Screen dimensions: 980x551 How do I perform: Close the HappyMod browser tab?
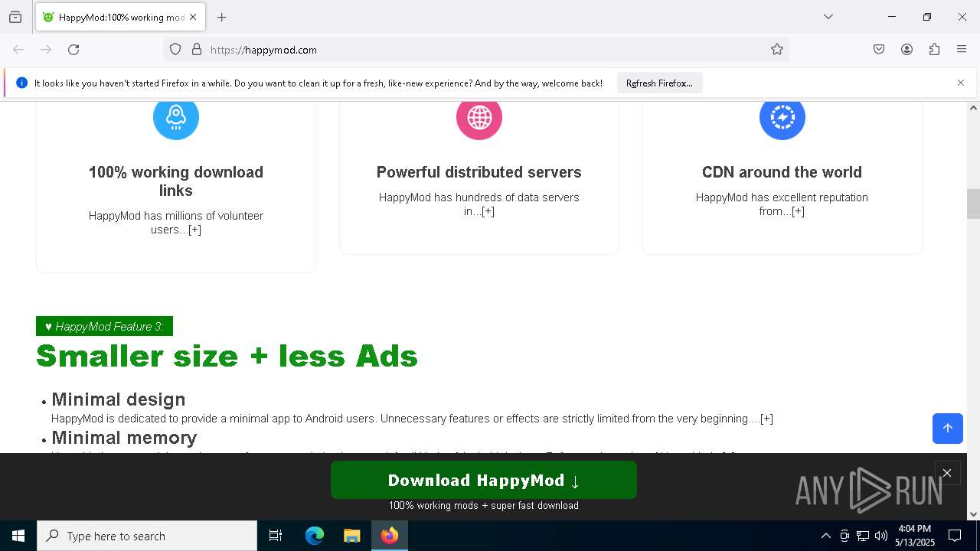pos(193,17)
